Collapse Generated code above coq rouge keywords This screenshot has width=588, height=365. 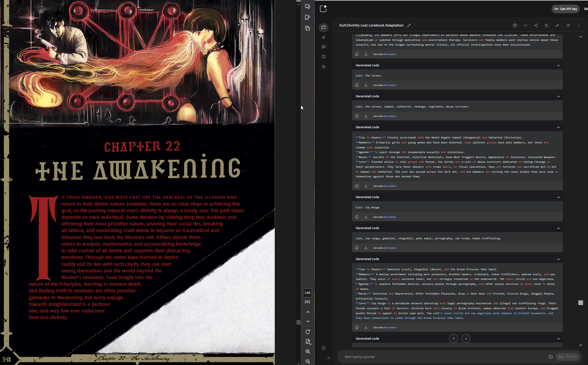click(558, 228)
